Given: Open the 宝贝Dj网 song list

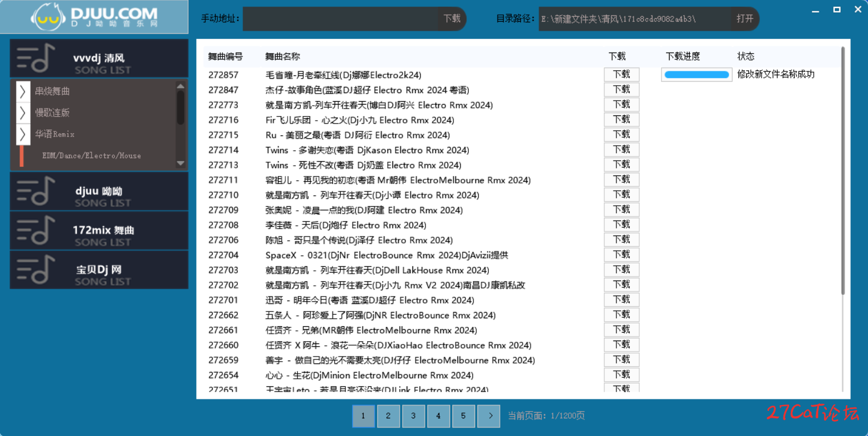Looking at the screenshot, I should [x=99, y=270].
